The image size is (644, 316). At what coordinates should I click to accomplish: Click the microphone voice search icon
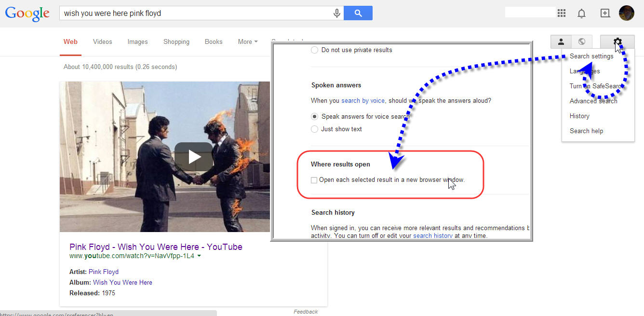point(337,14)
